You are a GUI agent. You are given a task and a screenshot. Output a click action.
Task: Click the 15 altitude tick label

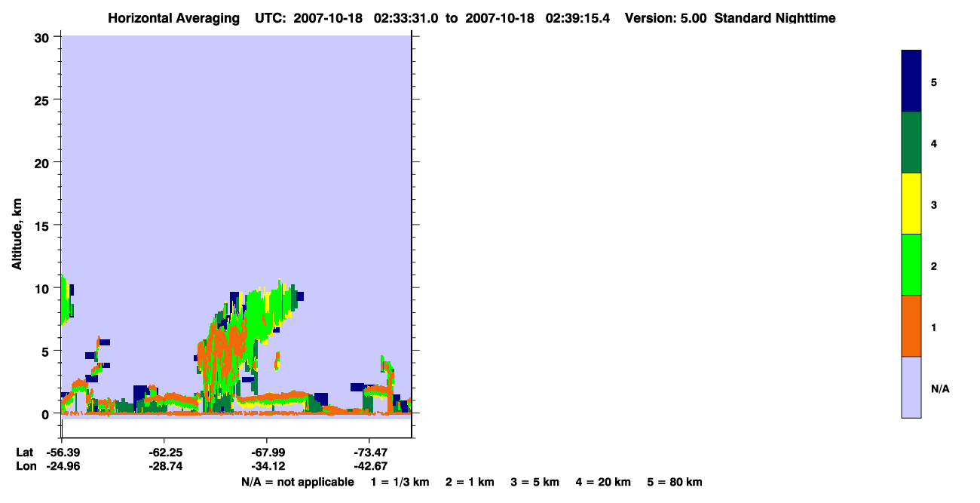point(42,225)
